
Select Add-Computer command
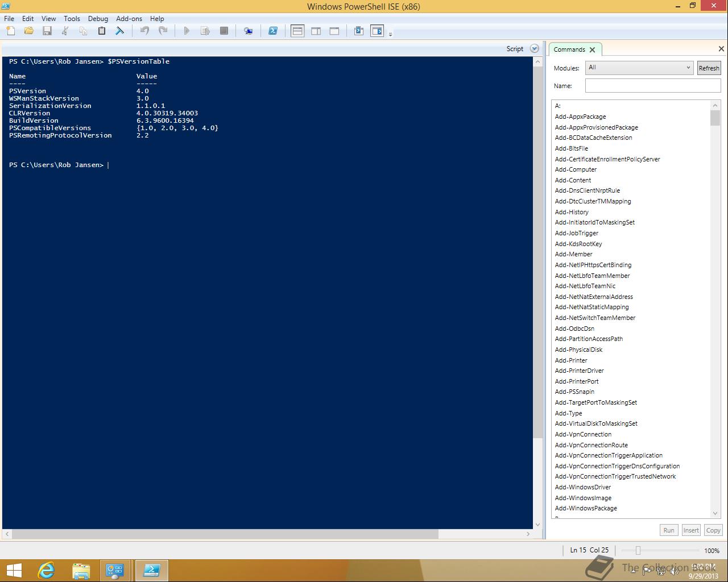point(576,169)
